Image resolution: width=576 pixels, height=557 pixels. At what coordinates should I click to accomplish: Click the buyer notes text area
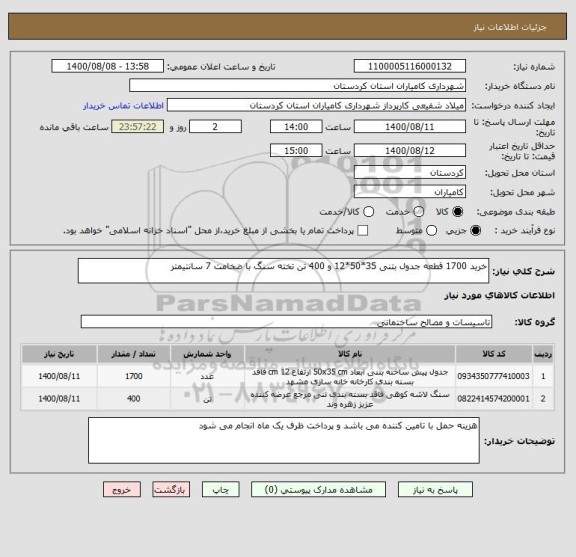click(284, 441)
